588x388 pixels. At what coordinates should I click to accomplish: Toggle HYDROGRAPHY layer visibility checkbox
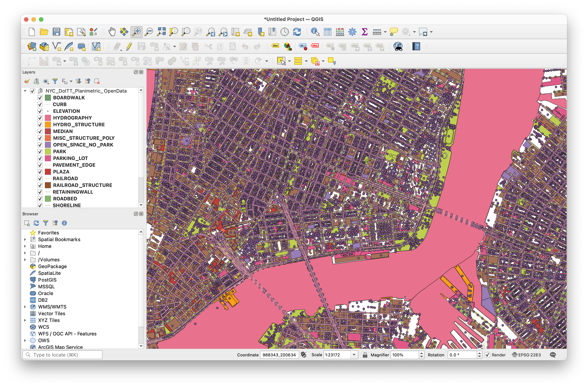click(x=40, y=118)
